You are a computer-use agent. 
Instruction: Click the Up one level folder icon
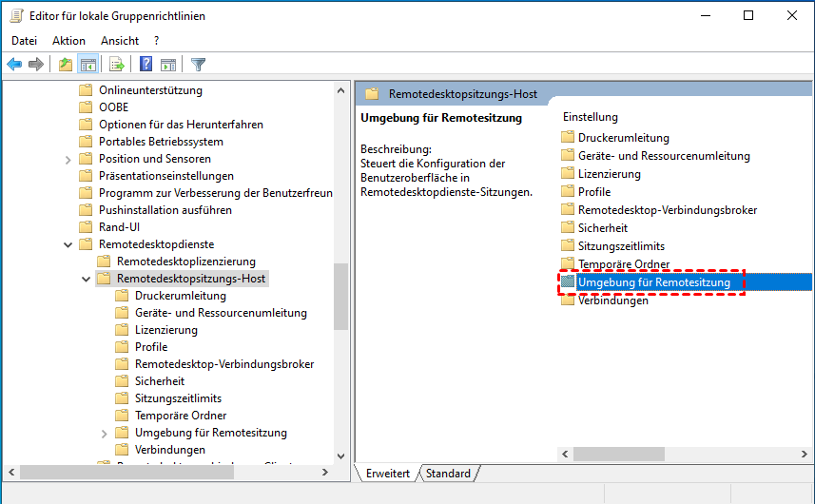(x=65, y=65)
